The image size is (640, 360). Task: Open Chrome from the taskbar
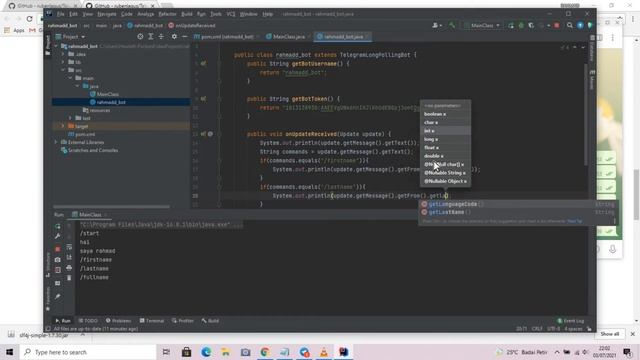point(265,352)
